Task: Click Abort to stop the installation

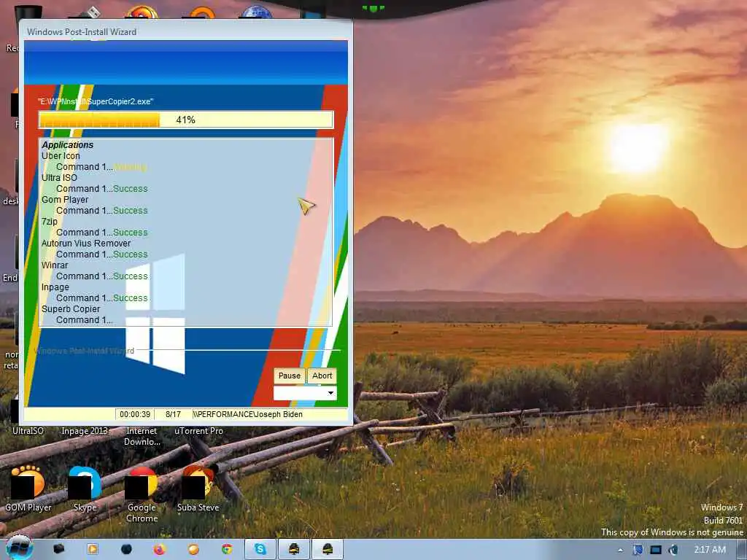Action: tap(322, 376)
